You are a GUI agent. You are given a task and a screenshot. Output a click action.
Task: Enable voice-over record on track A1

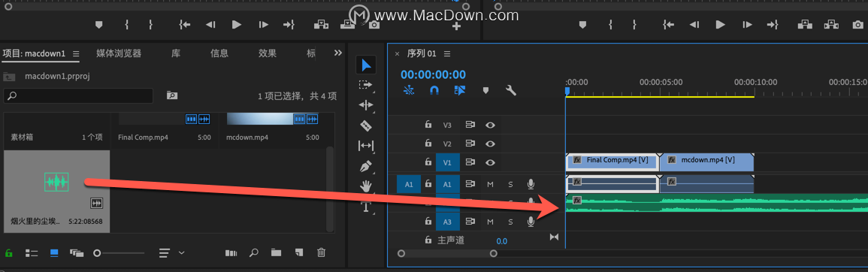(x=531, y=184)
